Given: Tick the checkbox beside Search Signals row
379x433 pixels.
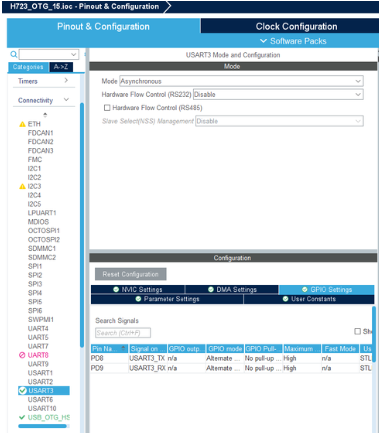Looking at the screenshot, I should pos(357,331).
